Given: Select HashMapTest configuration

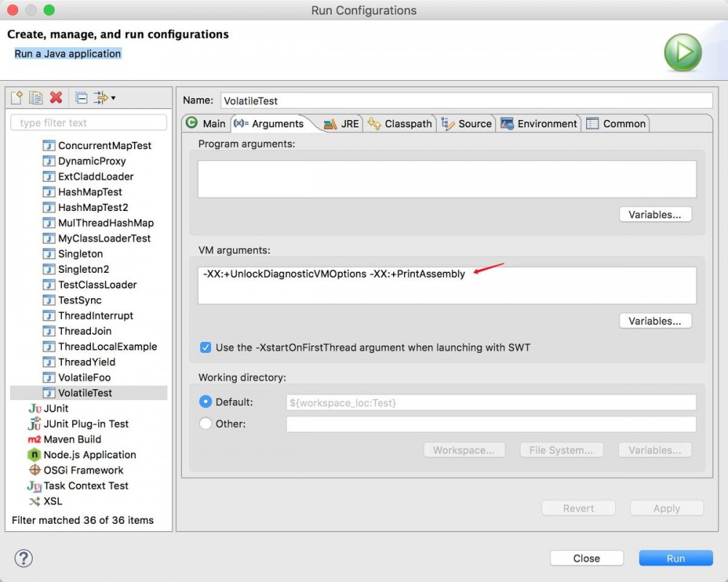Looking at the screenshot, I should [89, 192].
